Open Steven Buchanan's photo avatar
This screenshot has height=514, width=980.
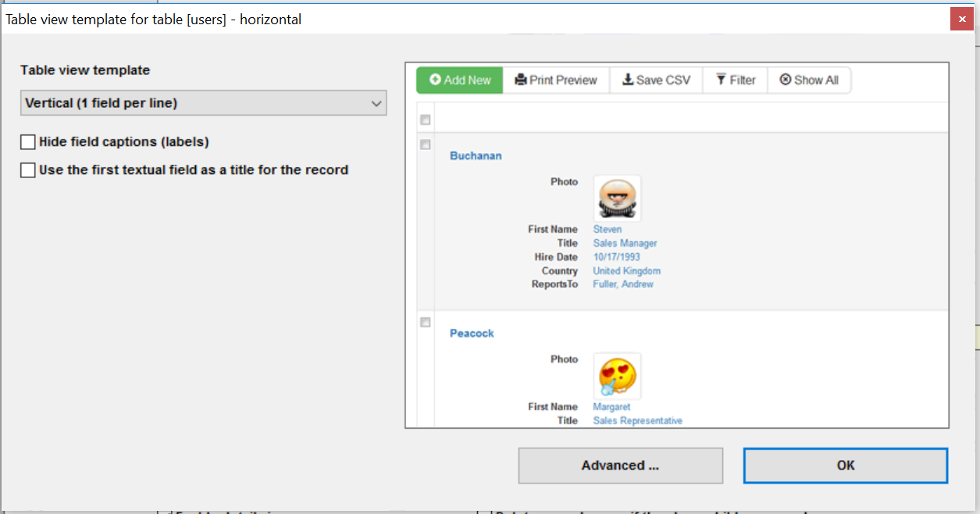(616, 198)
